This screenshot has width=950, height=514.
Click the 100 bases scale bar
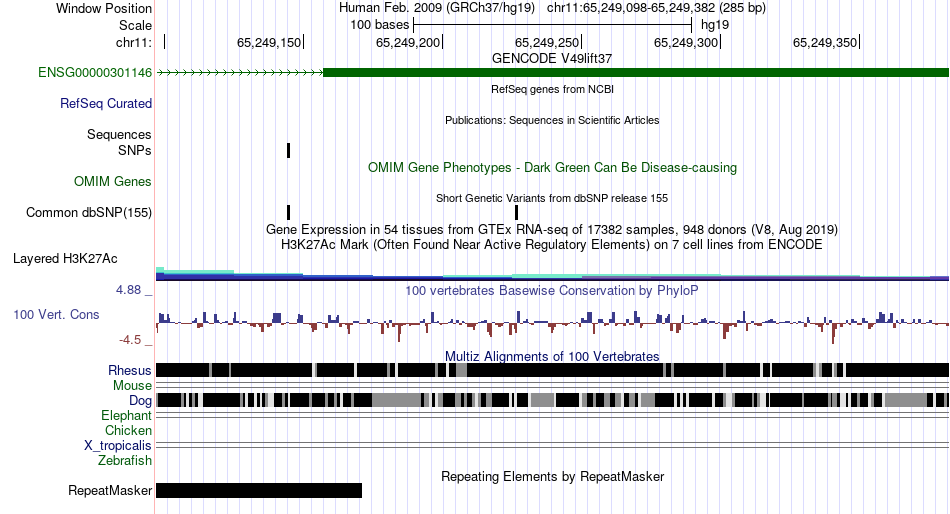tap(552, 25)
